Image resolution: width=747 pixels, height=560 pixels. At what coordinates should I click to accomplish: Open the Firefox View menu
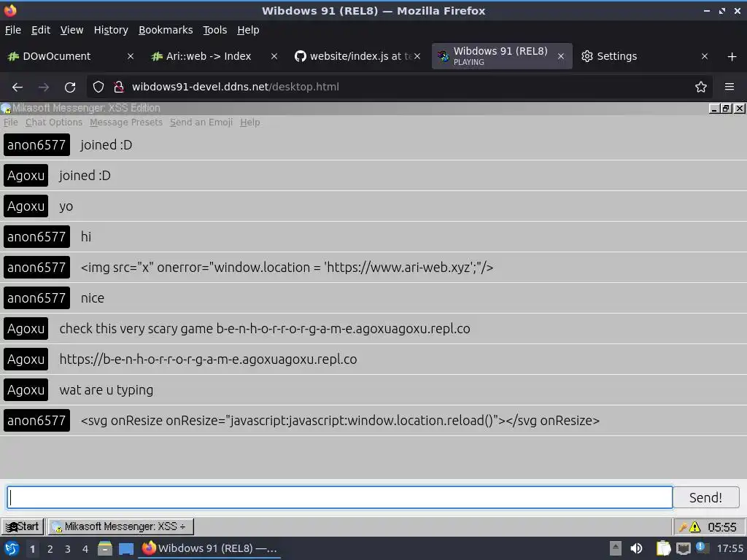point(72,30)
